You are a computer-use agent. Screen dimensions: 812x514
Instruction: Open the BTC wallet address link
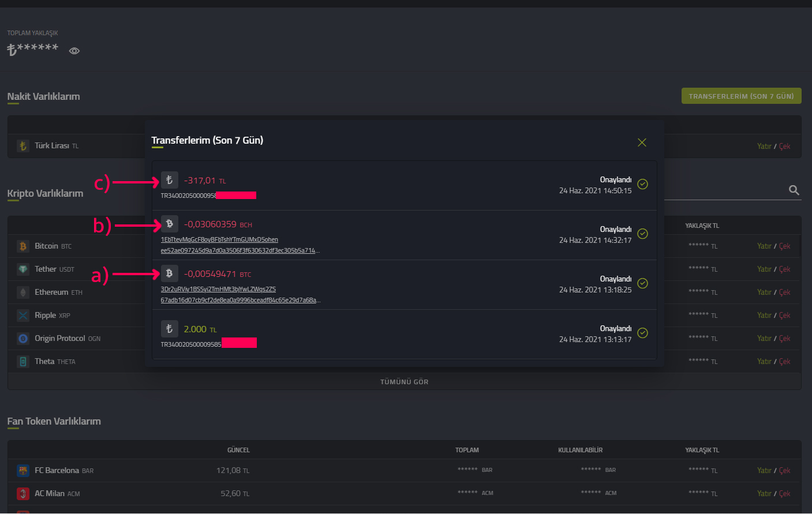tap(218, 289)
